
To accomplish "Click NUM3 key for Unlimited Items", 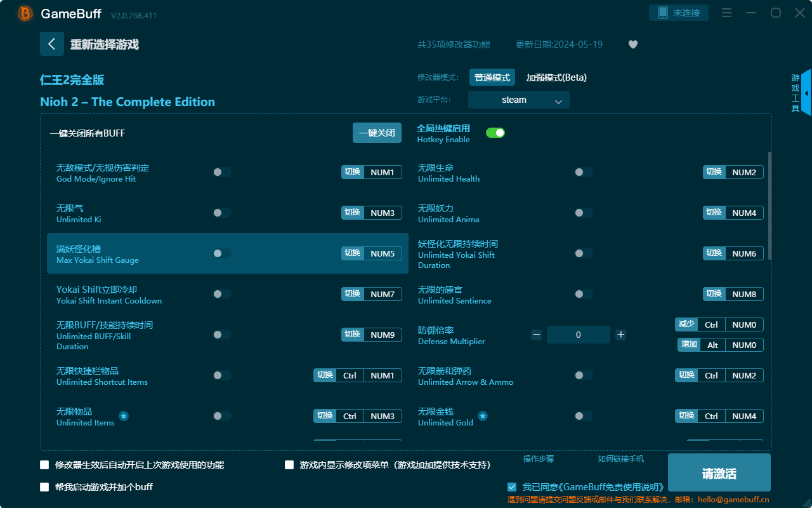I will point(383,416).
